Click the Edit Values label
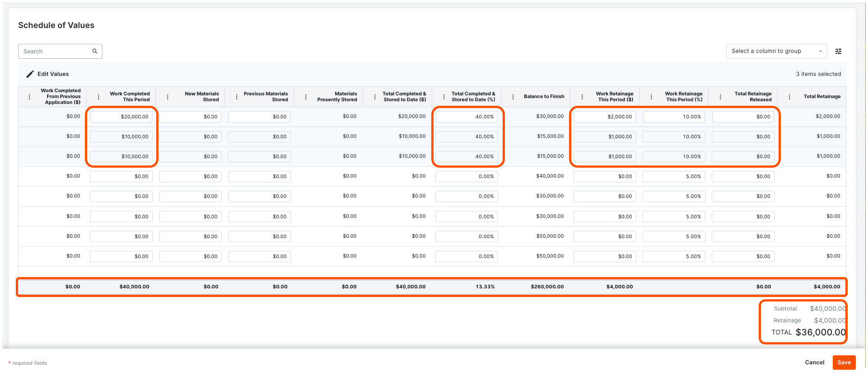868x377 pixels. tap(53, 74)
